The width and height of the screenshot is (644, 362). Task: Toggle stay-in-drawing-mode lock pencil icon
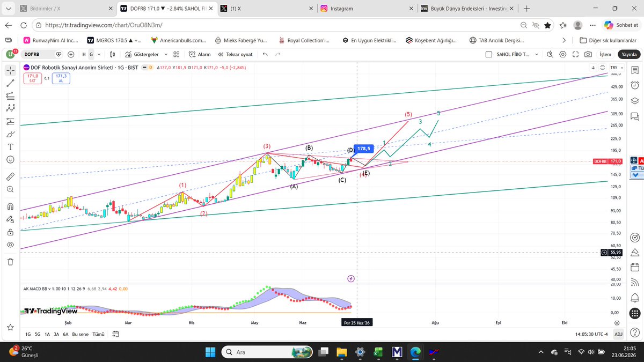click(x=10, y=219)
